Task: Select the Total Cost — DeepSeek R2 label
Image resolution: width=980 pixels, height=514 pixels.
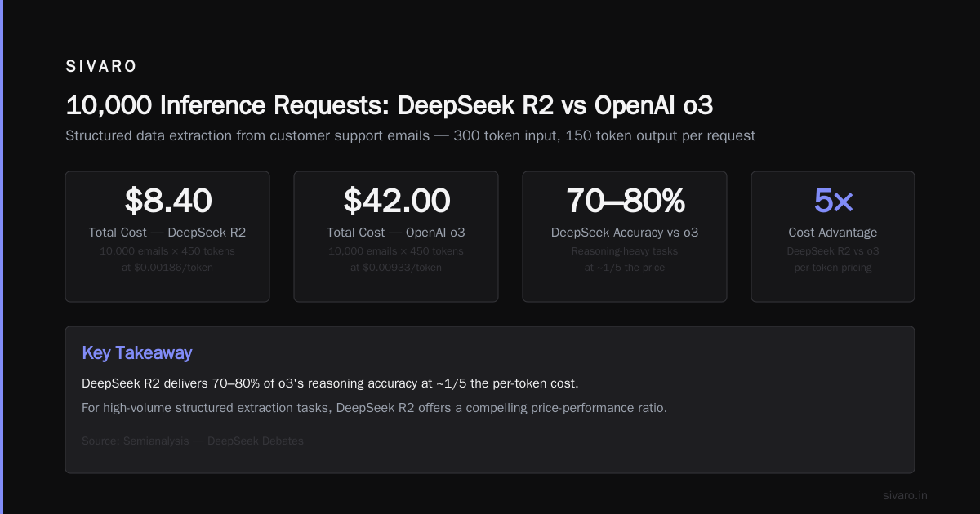Action: (167, 233)
